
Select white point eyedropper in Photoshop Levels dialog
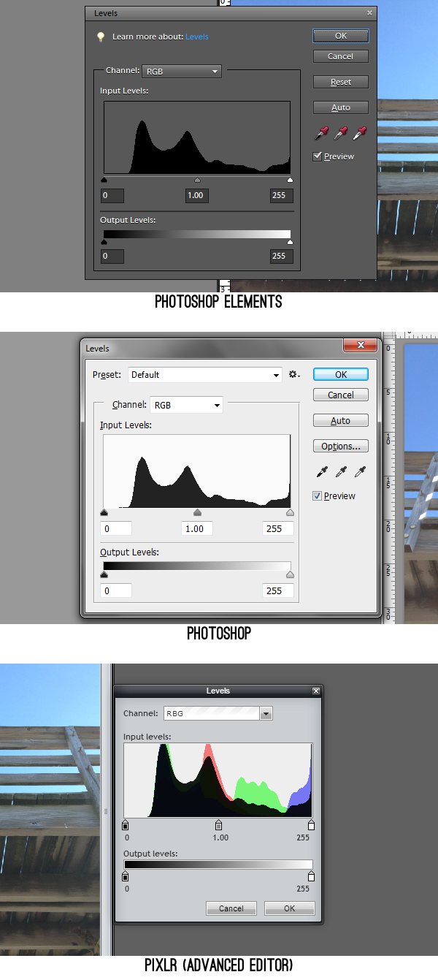(x=359, y=472)
